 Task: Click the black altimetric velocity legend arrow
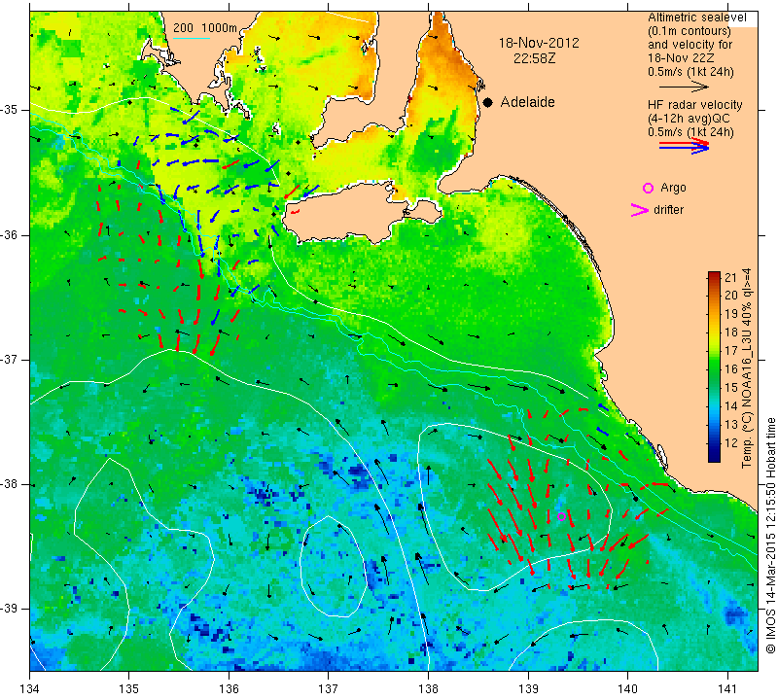[x=684, y=87]
